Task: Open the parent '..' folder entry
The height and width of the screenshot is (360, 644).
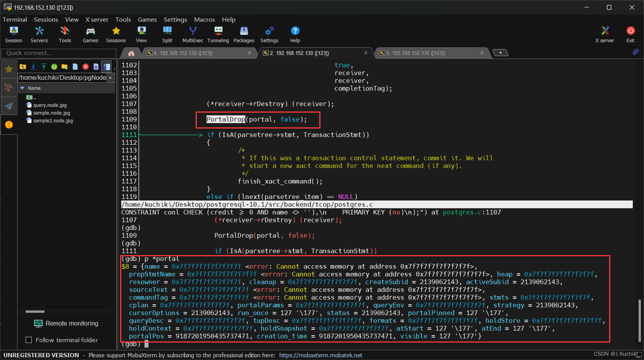Action: tap(31, 97)
